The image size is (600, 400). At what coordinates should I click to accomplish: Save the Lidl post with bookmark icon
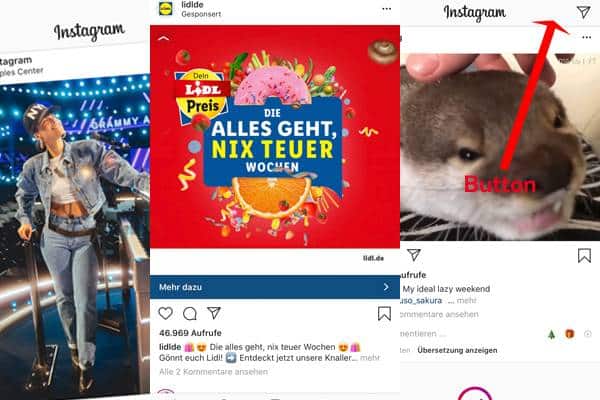click(384, 313)
